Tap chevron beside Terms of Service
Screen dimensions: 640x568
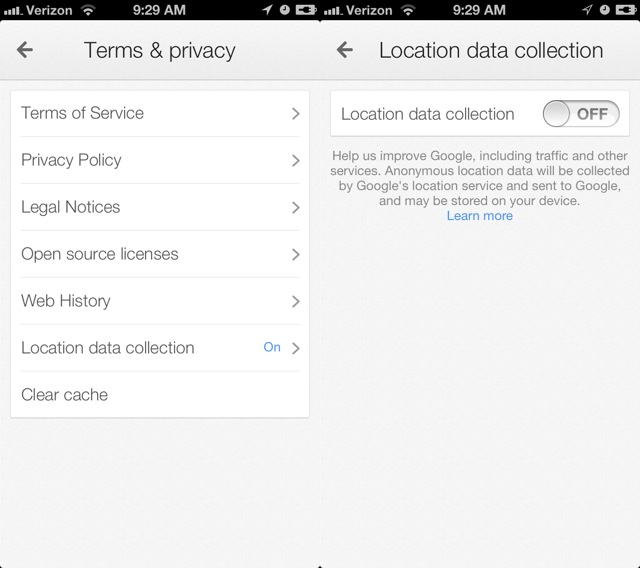click(296, 113)
